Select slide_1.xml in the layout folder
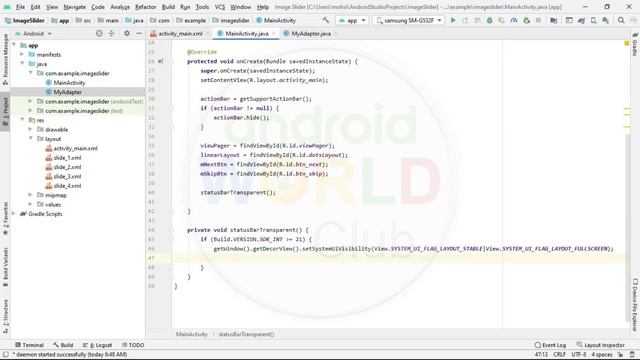The image size is (640, 360). pos(67,158)
